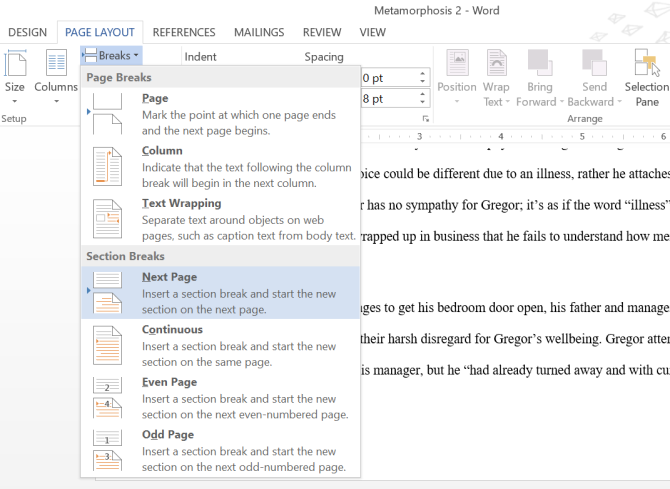Screen dimensions: 670x489
Task: Choose the Column break title text
Action: [162, 151]
